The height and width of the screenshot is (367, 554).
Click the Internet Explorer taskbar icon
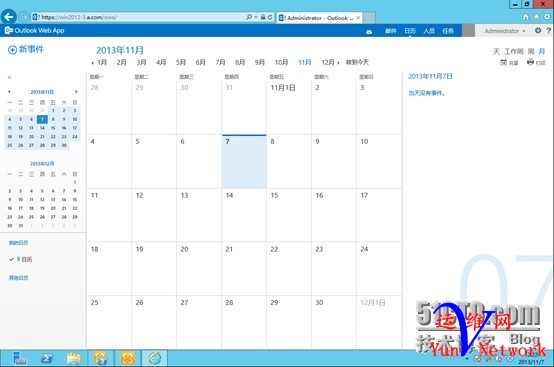tap(155, 358)
